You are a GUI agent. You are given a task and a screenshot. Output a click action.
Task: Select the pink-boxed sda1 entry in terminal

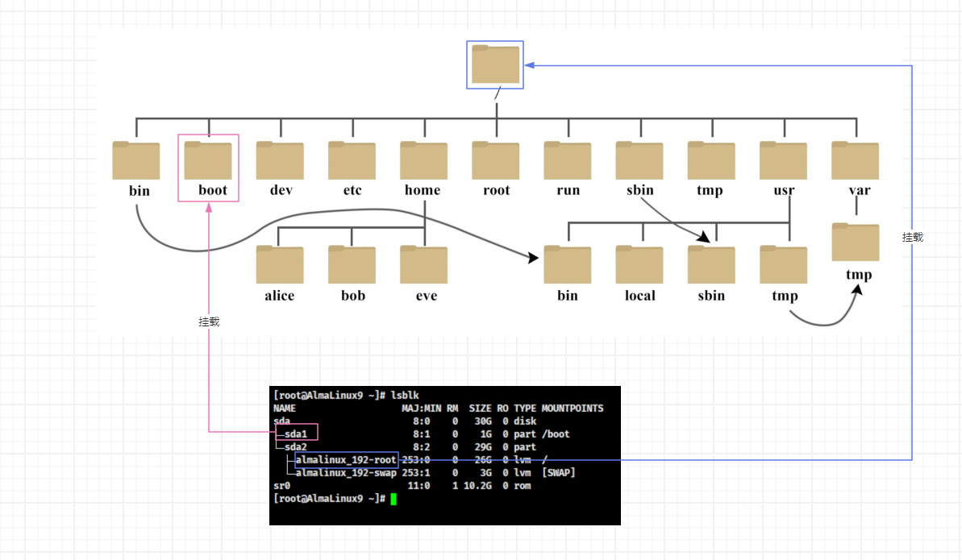coord(296,433)
